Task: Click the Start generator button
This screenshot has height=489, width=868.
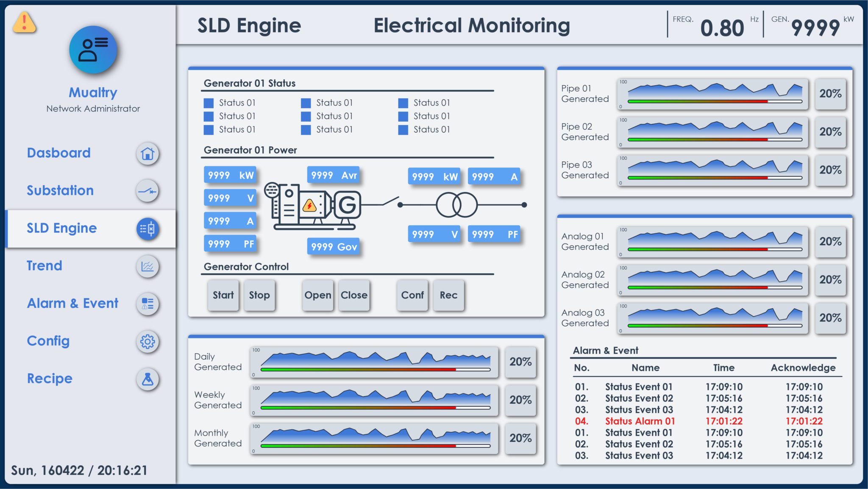Action: click(223, 295)
